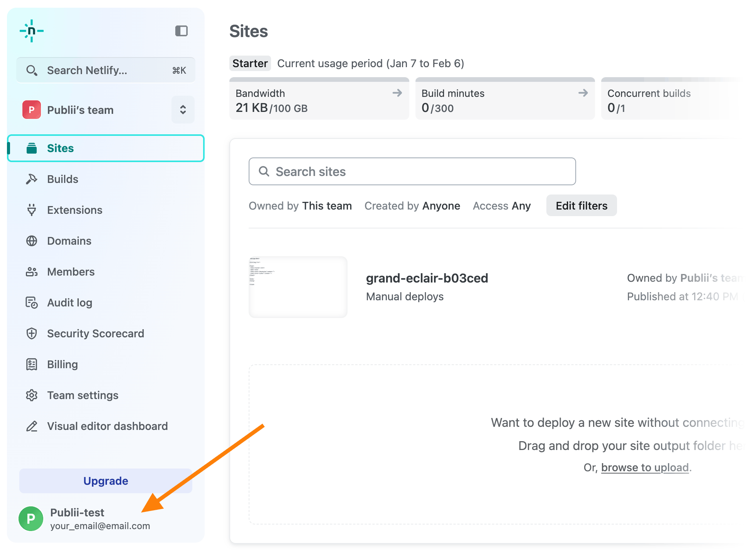Image resolution: width=746 pixels, height=560 pixels.
Task: Click the Netlify logo icon
Action: pos(32,31)
